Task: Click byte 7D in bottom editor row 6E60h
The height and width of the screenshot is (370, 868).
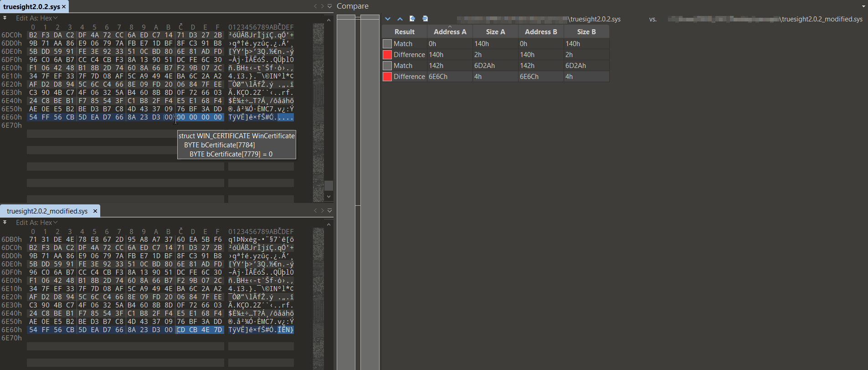Action: [218, 330]
